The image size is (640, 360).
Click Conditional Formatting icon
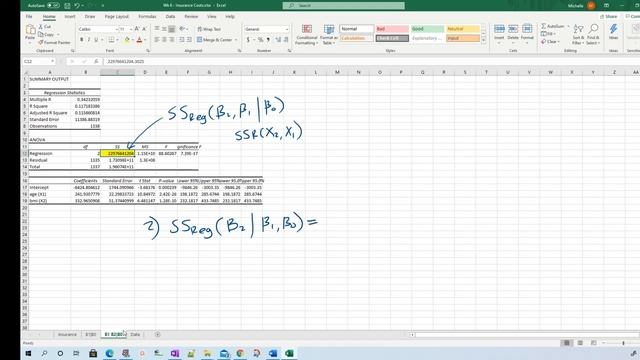click(307, 29)
